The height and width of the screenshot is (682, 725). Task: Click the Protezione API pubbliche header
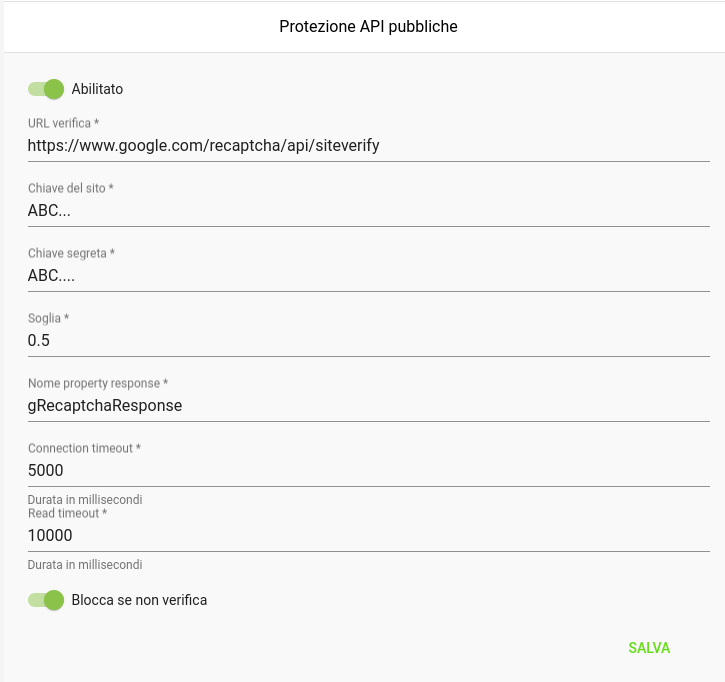click(368, 26)
